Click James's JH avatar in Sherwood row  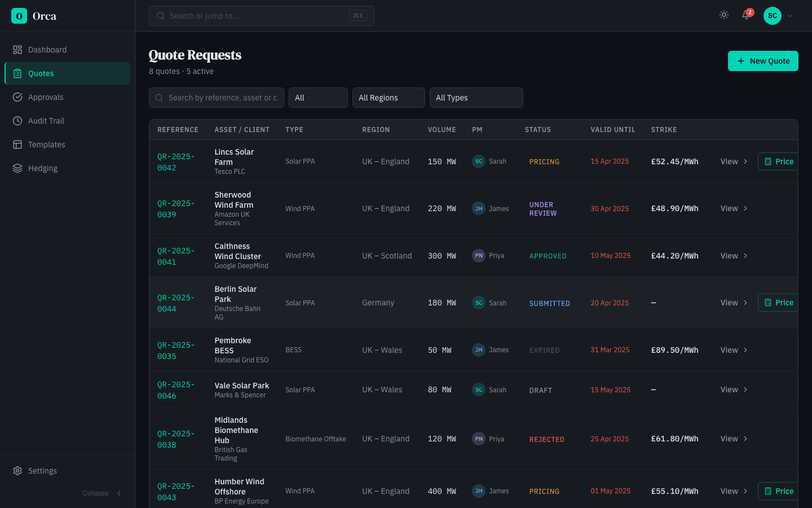click(479, 208)
